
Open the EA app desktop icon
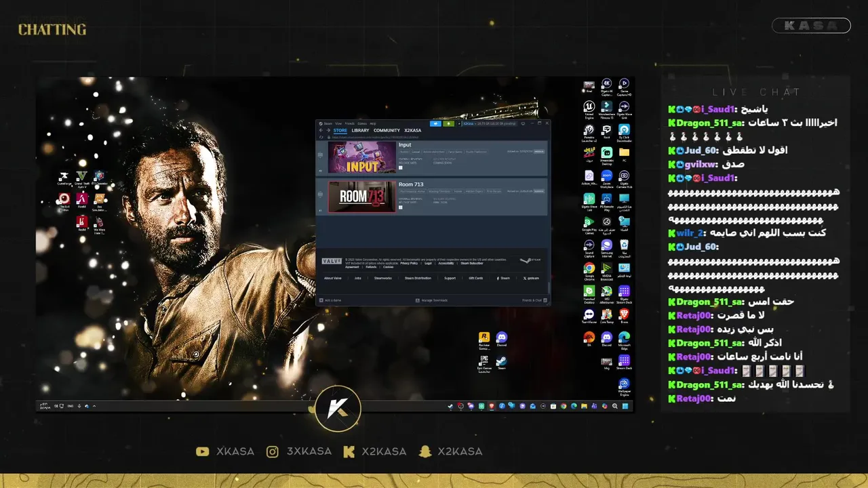[x=589, y=338]
